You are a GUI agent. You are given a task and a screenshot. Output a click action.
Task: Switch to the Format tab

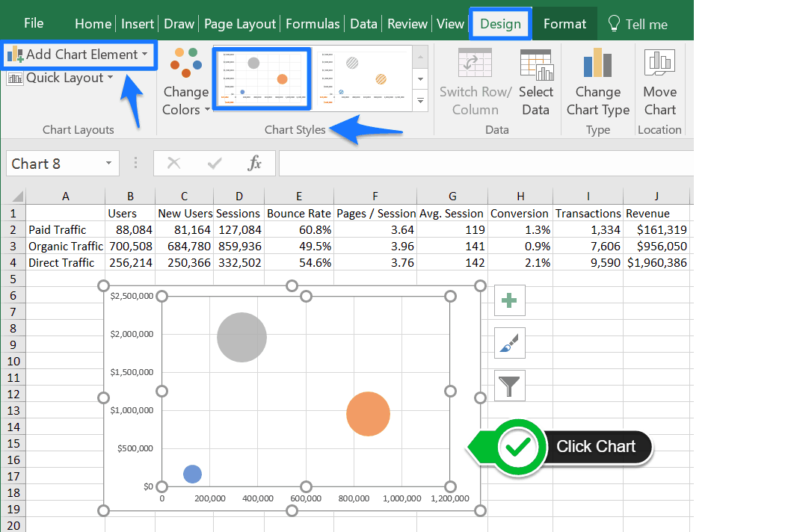(564, 23)
